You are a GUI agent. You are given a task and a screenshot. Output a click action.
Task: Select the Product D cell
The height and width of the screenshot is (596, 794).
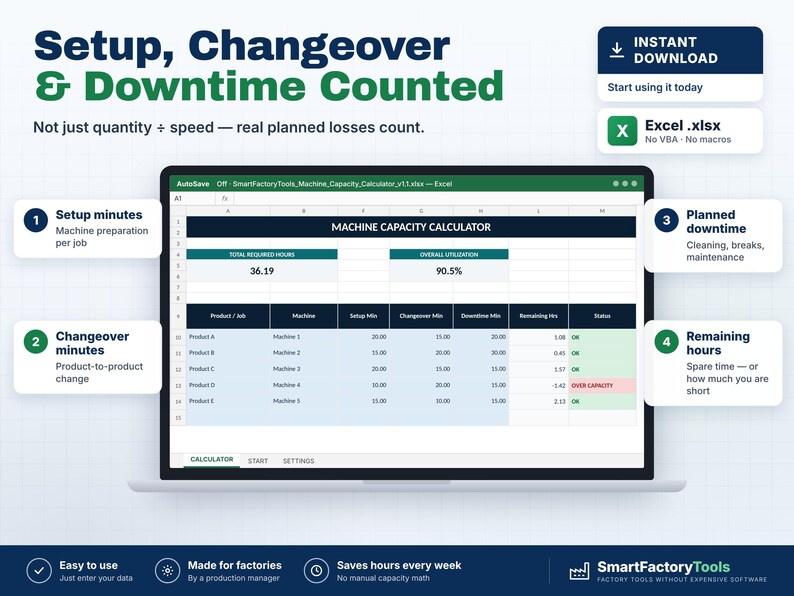228,385
